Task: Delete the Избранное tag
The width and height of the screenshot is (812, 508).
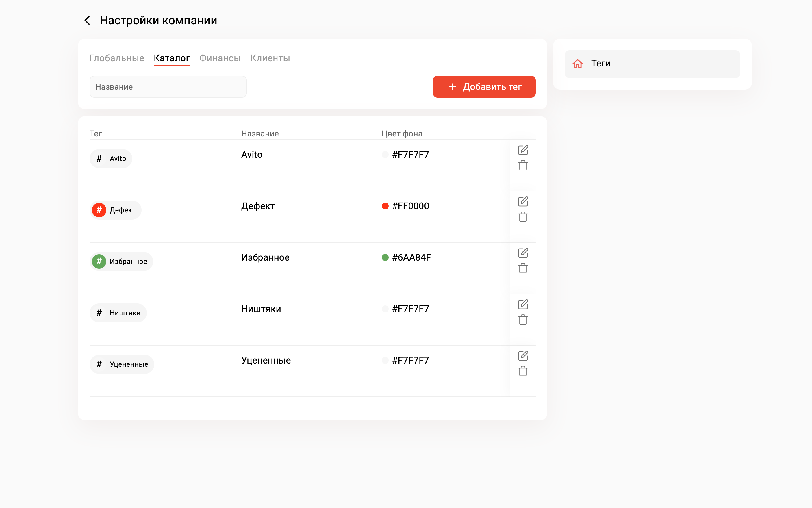Action: click(523, 268)
